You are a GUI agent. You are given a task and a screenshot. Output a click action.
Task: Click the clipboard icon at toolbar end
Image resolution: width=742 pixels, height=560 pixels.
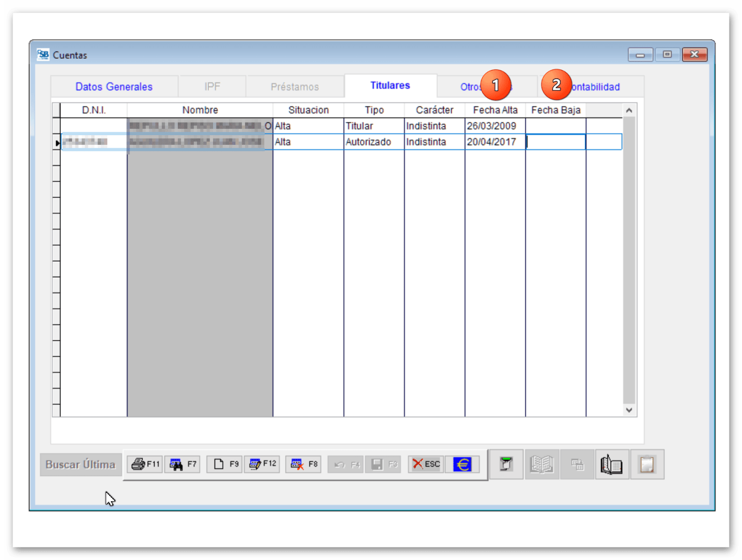coord(647,465)
